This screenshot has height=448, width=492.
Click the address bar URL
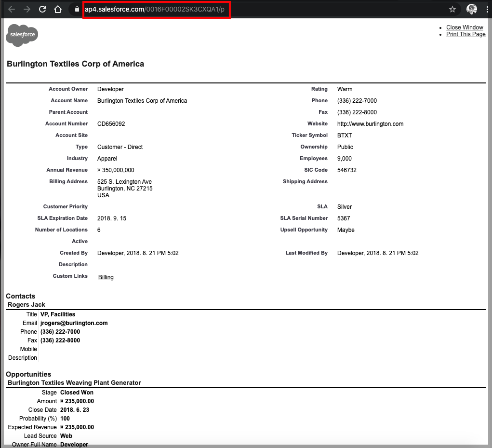click(x=155, y=10)
